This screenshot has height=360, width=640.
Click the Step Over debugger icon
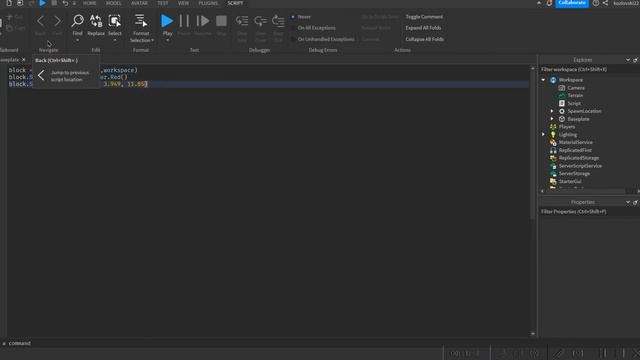(x=260, y=20)
